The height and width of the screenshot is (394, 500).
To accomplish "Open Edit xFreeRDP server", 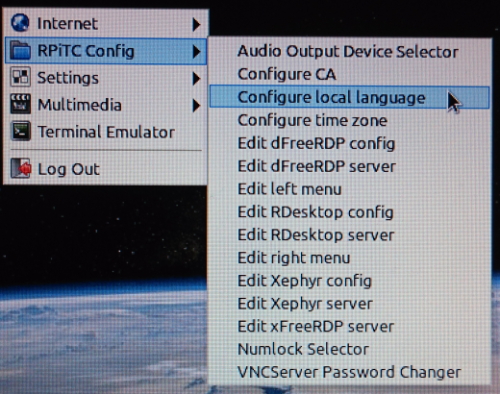I will (349, 326).
